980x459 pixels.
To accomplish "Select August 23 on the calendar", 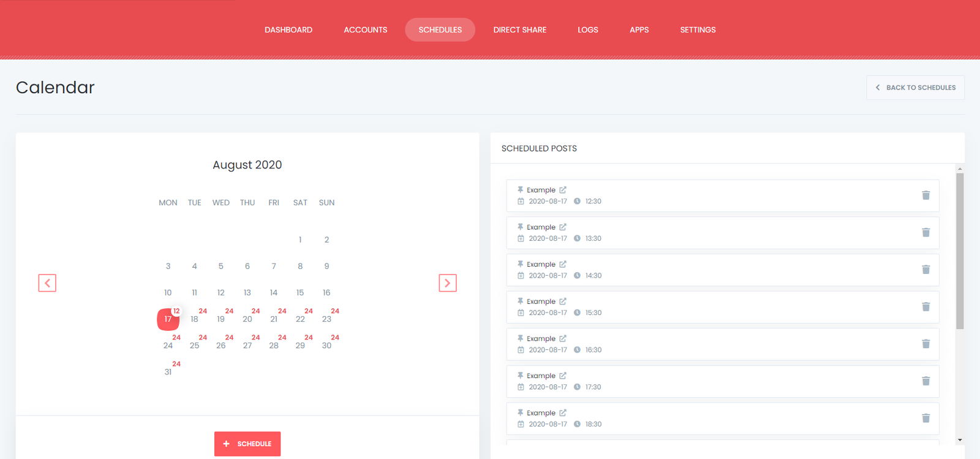I will [x=326, y=319].
